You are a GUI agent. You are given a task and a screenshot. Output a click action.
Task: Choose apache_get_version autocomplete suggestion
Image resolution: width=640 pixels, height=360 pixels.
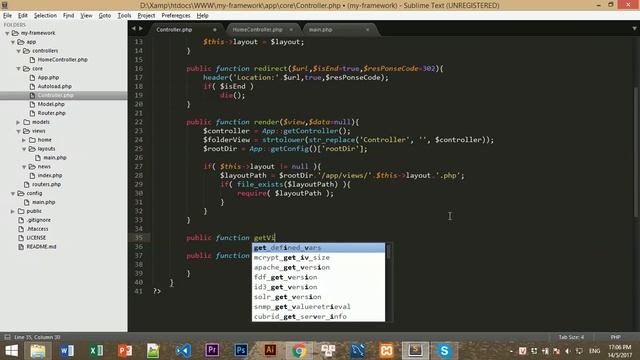[319, 267]
